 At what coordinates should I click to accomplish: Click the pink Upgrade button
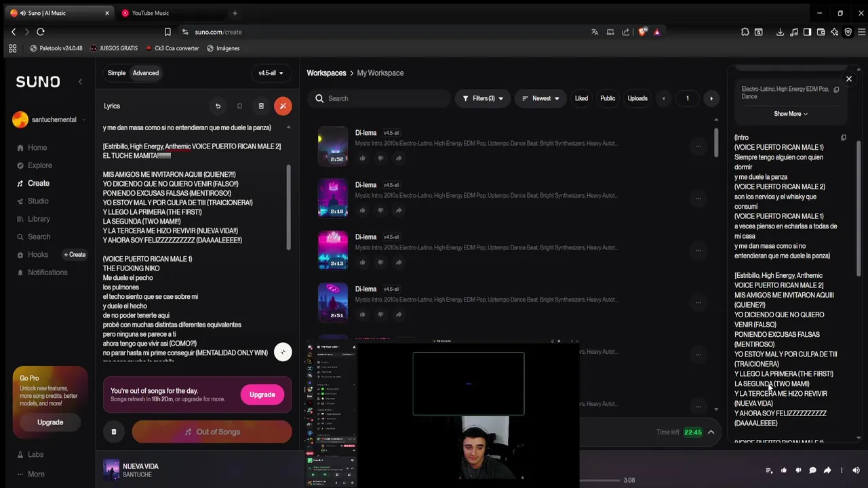pyautogui.click(x=262, y=394)
